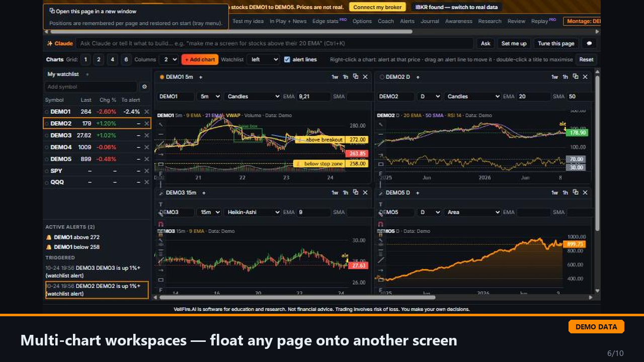
Task: Remove DEMO1 from the watchlist
Action: click(146, 112)
